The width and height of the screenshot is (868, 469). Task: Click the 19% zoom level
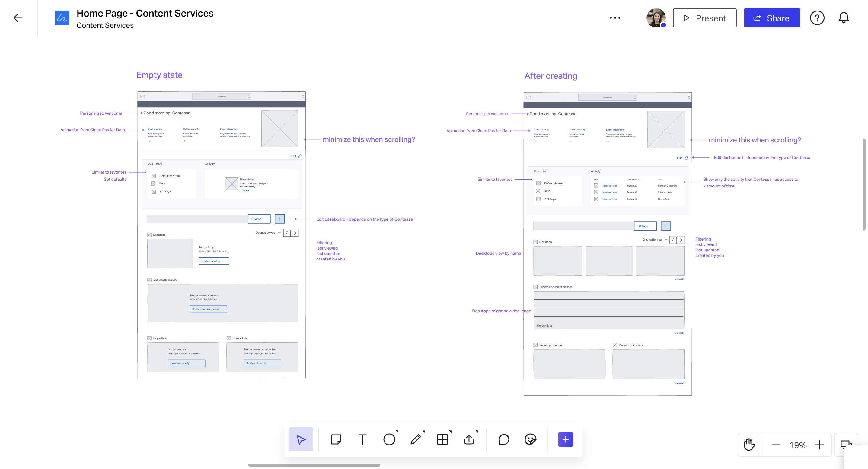click(x=798, y=445)
